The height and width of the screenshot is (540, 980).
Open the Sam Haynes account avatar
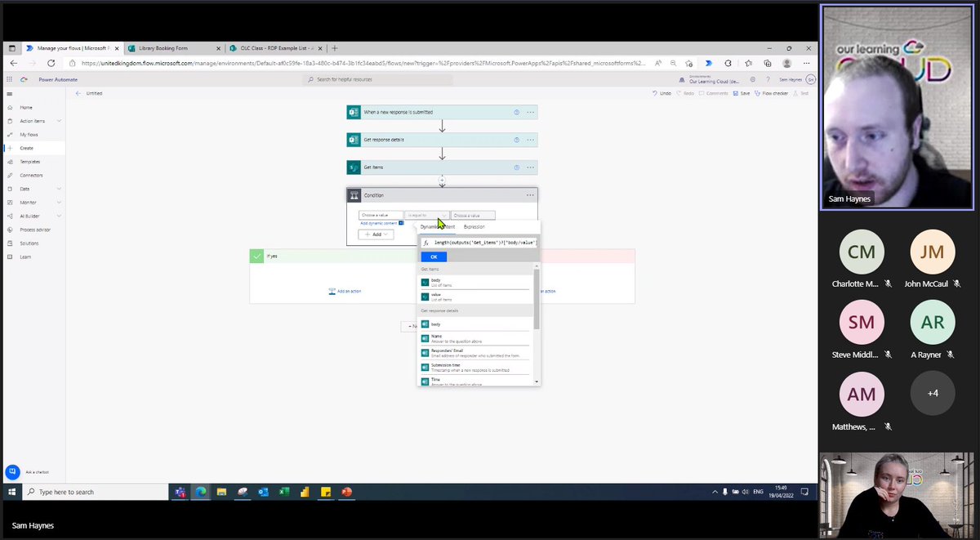click(x=810, y=79)
